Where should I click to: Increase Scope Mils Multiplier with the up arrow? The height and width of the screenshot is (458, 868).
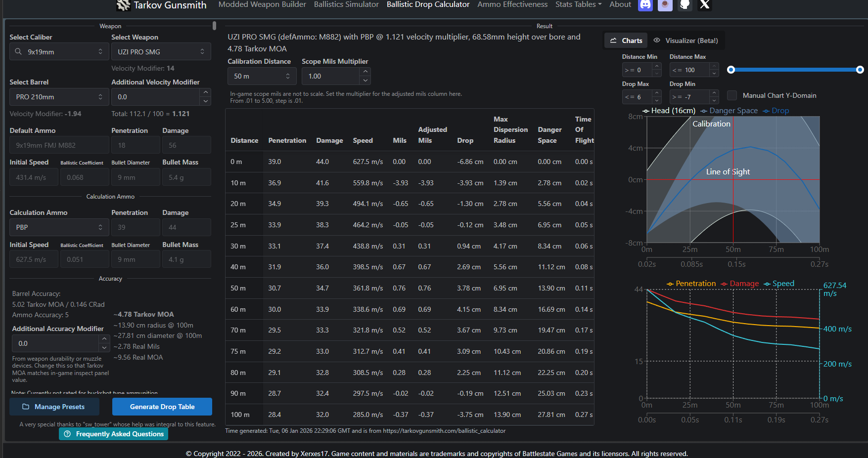[x=365, y=72]
